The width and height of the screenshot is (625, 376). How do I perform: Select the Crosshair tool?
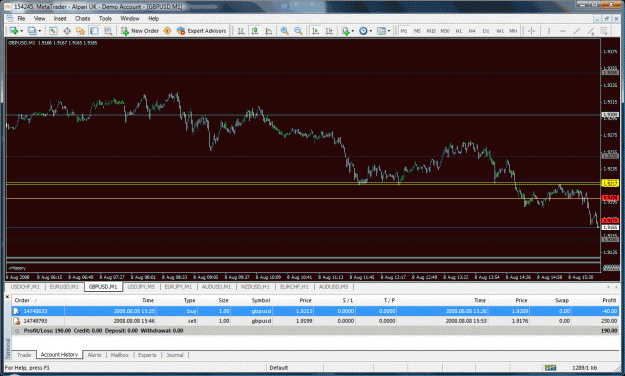coord(531,31)
